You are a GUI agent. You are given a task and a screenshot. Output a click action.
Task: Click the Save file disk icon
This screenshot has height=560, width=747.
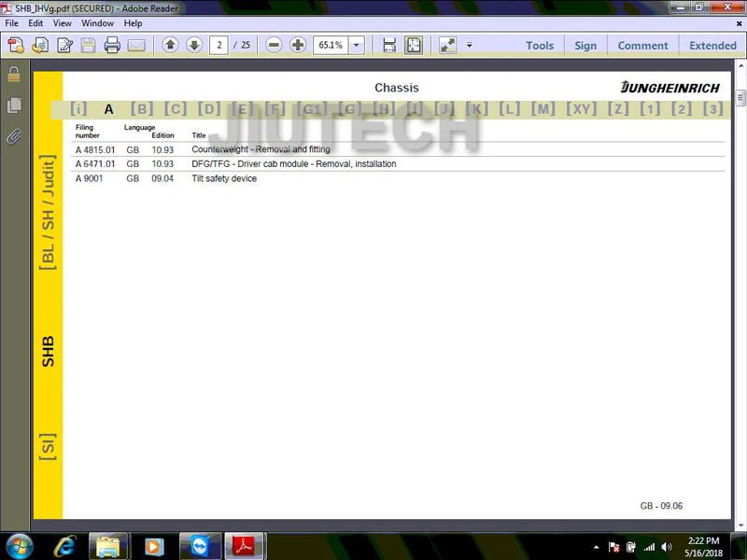(88, 45)
